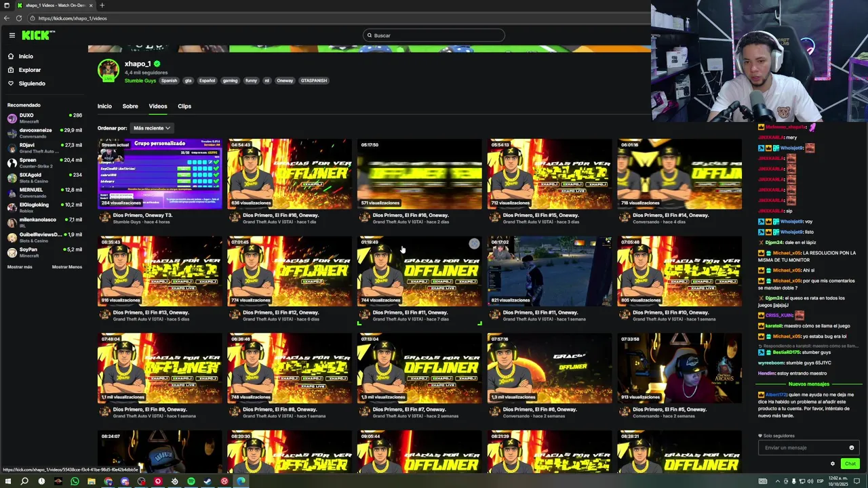This screenshot has height=488, width=868.
Task: Open Siguiendo in the left sidebar
Action: [32, 83]
